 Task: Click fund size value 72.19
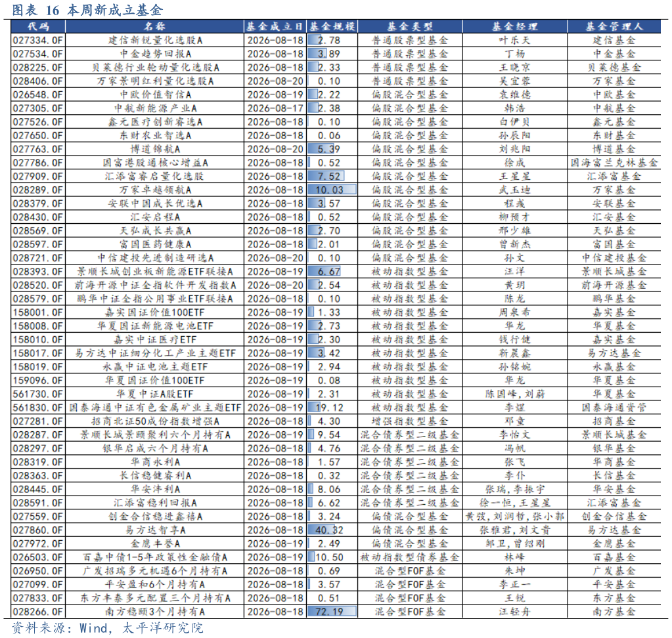coord(329,612)
